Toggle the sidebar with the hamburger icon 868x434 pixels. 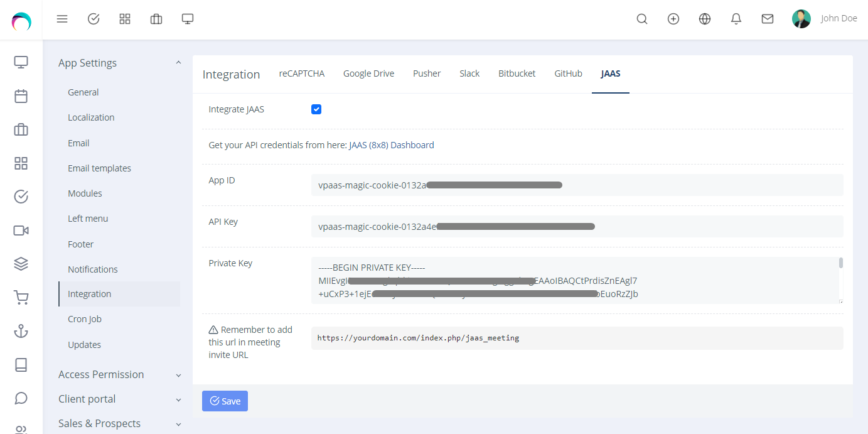pyautogui.click(x=62, y=18)
